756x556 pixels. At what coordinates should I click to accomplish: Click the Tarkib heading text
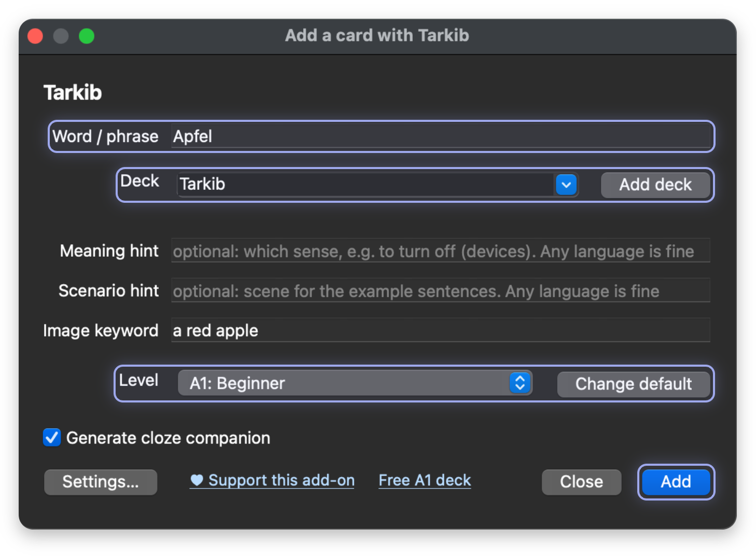[x=73, y=93]
